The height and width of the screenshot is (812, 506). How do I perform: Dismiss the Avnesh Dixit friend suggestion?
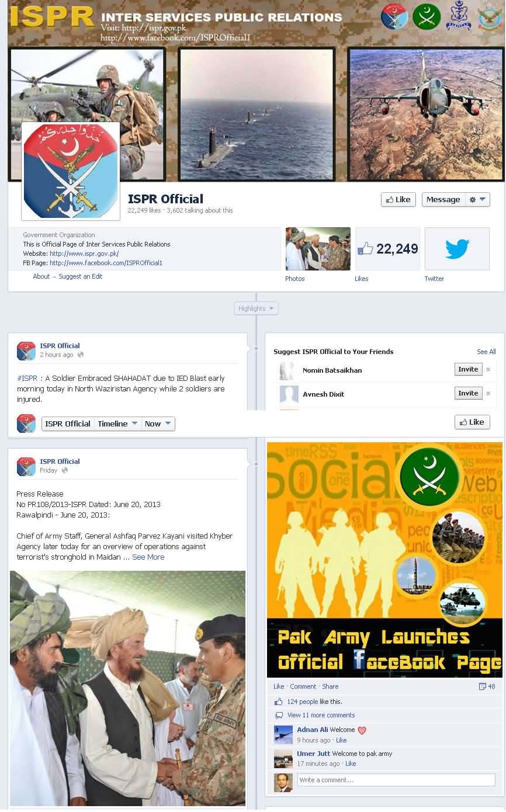tap(488, 394)
